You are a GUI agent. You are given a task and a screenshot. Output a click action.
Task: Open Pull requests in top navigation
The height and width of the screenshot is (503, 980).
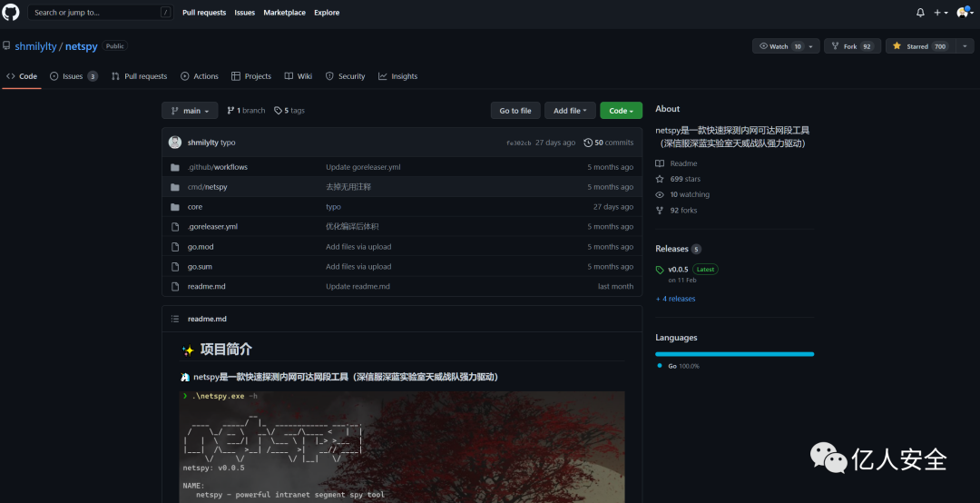tap(204, 13)
